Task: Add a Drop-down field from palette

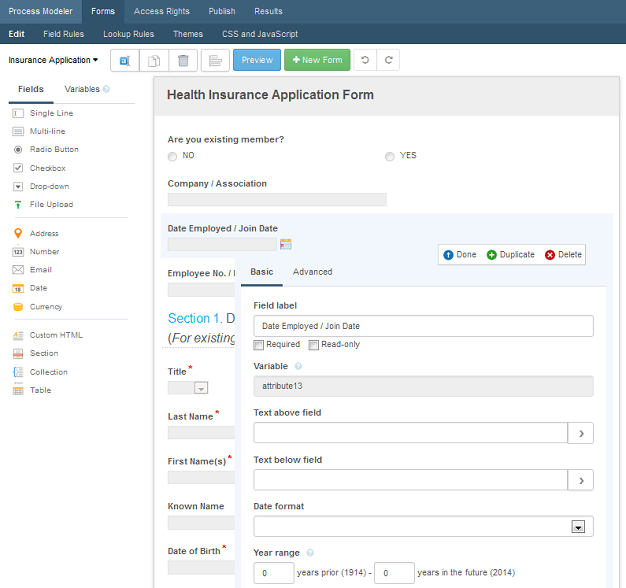Action: tap(41, 186)
